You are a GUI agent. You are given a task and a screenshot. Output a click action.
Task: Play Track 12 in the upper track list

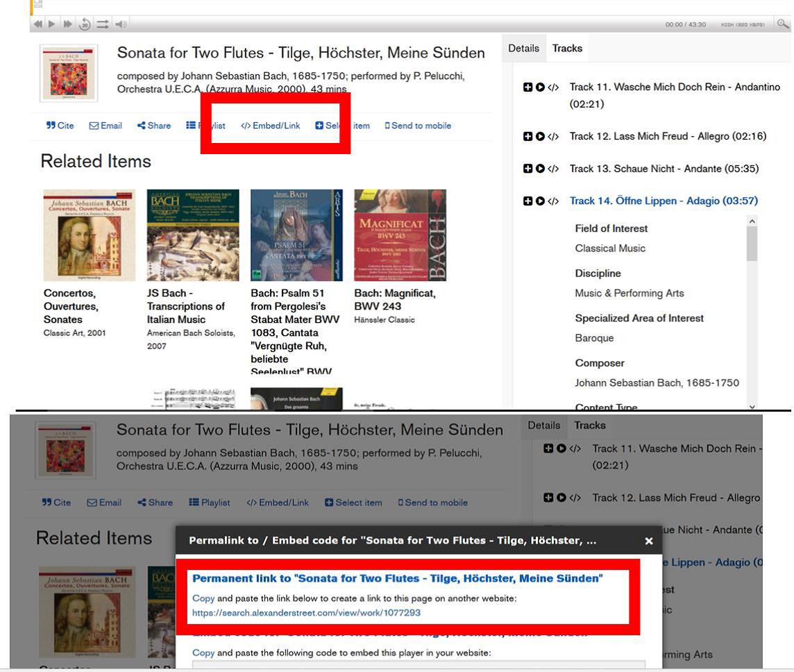coord(540,136)
